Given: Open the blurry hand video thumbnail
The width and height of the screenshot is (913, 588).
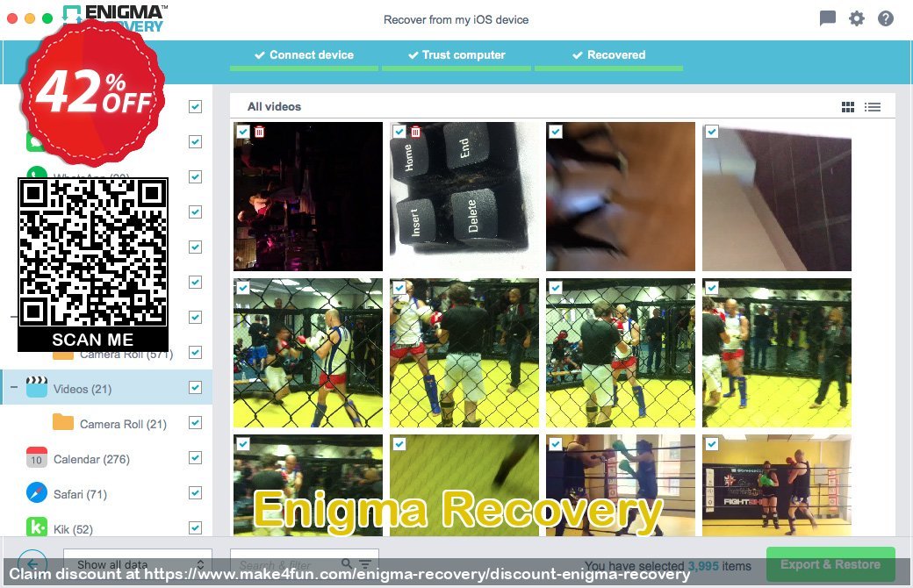Looking at the screenshot, I should click(621, 197).
